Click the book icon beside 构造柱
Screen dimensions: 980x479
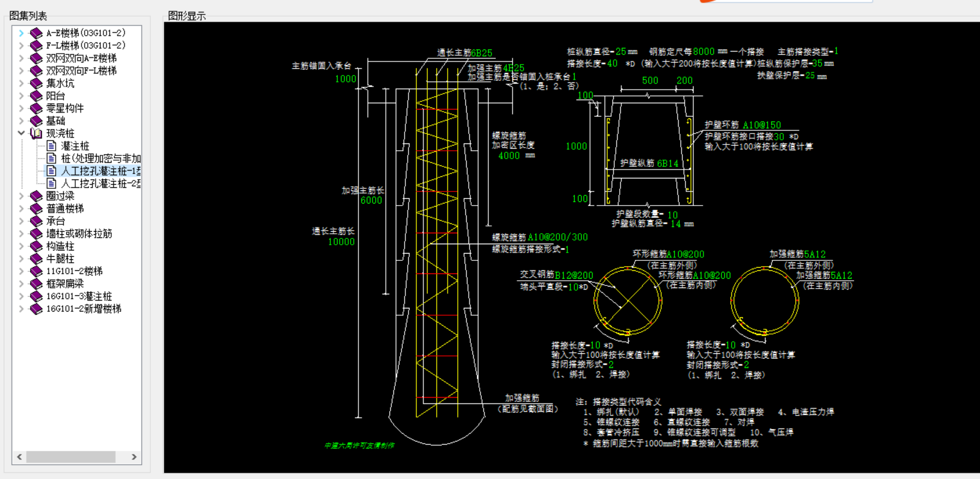tap(36, 246)
